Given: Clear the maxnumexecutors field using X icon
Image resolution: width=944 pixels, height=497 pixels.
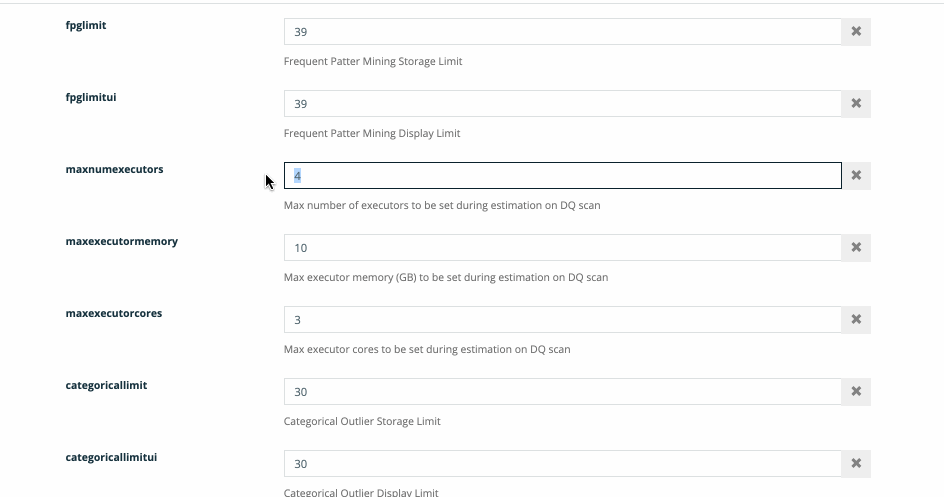Looking at the screenshot, I should [x=856, y=176].
